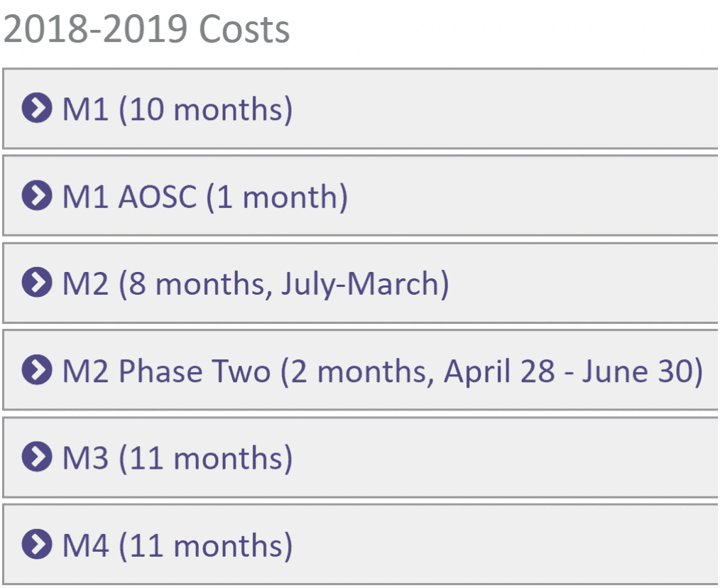
Task: Click the circle arrow icon next to M1 AOSC
Action: click(x=37, y=195)
